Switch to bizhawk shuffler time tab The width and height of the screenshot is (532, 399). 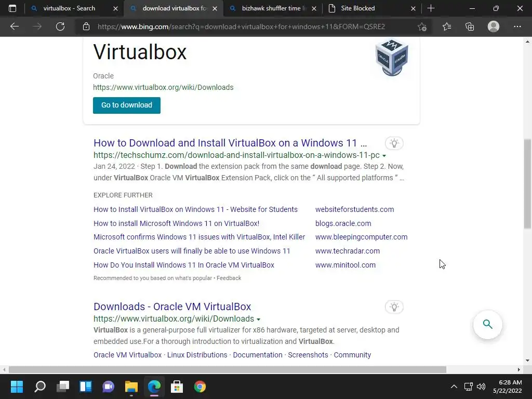274,8
